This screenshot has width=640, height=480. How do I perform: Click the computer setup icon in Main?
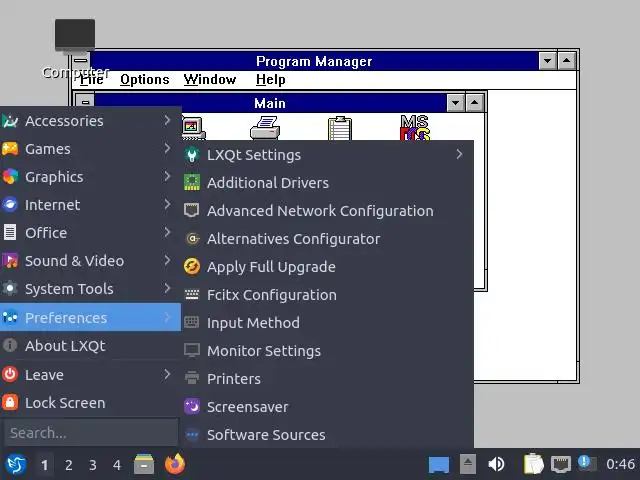(x=193, y=128)
